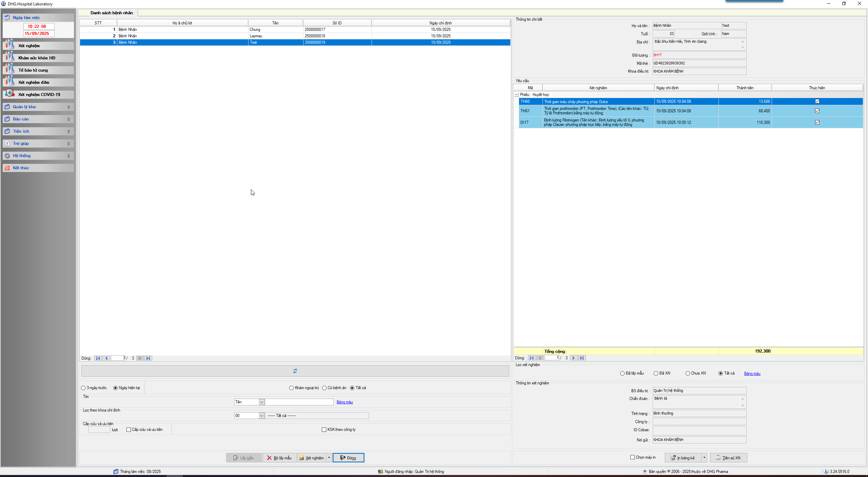The image size is (868, 477).
Task: Enable Cấp cứu và ưu tiên checkbox
Action: point(129,430)
